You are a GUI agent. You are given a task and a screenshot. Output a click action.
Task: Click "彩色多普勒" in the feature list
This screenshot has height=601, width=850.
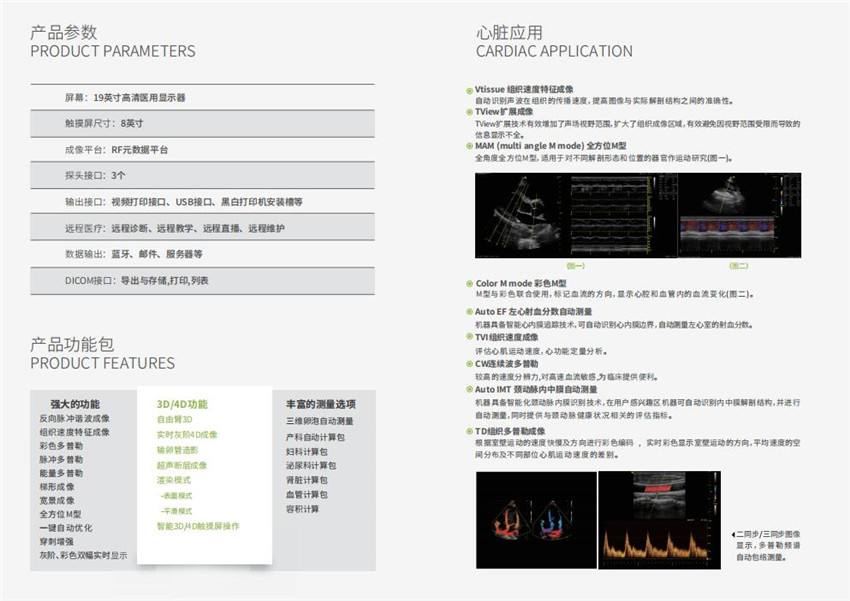61,445
